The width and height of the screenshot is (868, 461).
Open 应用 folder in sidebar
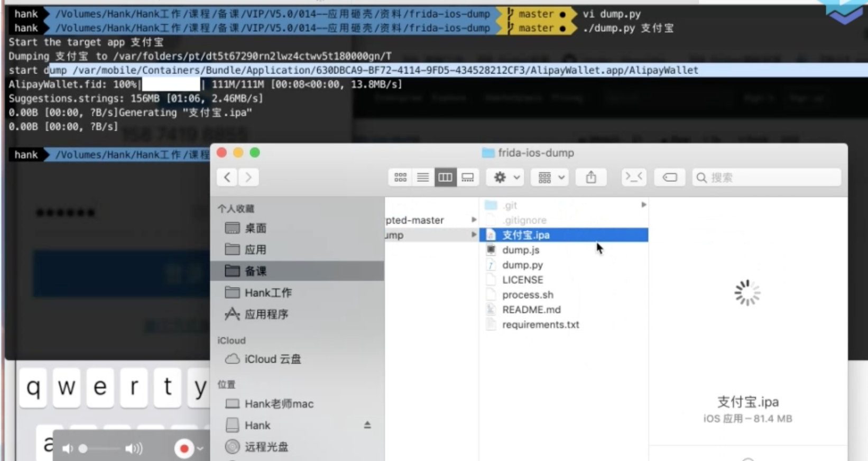pos(297,250)
